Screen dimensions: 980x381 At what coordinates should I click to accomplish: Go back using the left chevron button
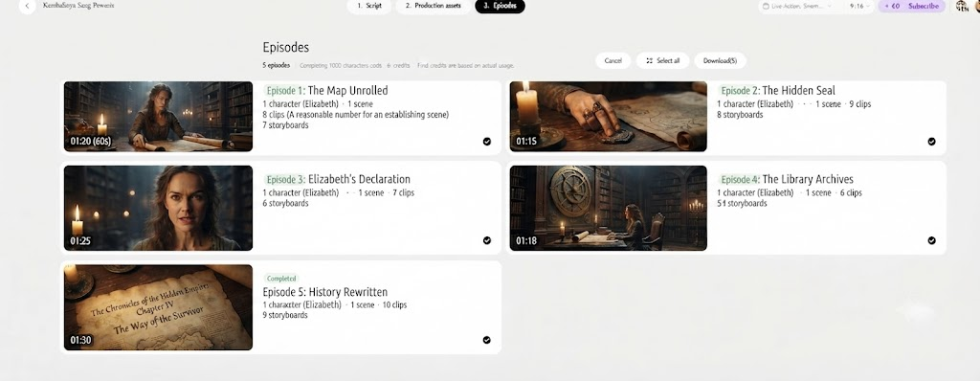coord(27,6)
